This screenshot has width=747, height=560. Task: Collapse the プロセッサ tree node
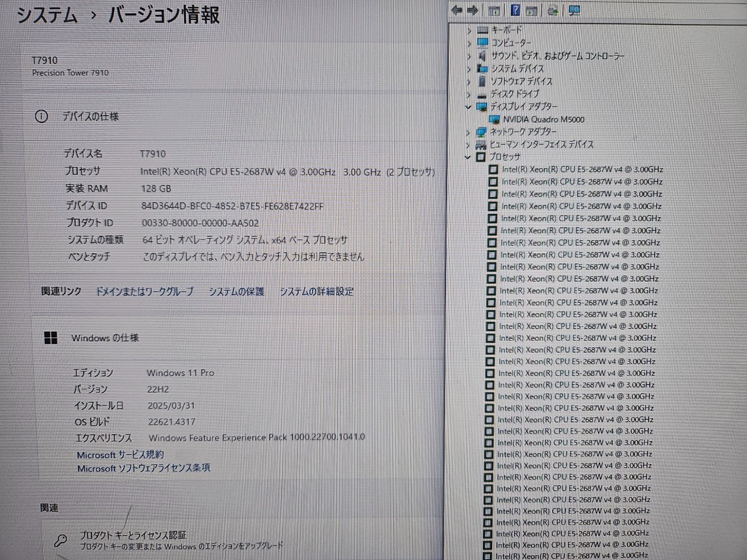tap(467, 157)
